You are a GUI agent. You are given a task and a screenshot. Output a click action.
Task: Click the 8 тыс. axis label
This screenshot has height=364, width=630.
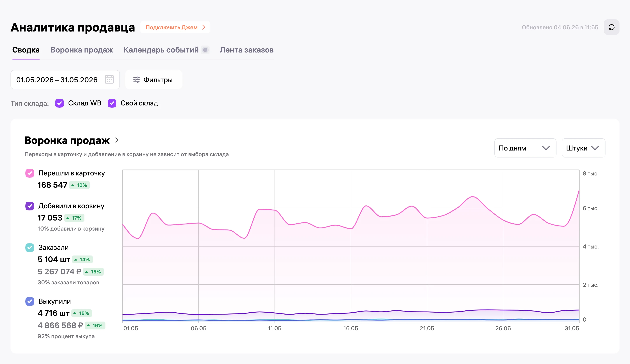tap(591, 173)
